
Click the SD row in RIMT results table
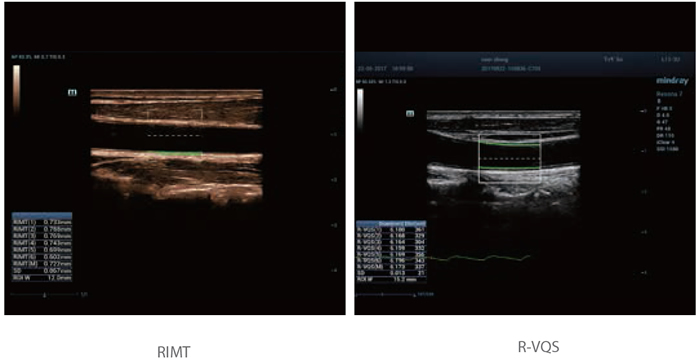[x=42, y=271]
